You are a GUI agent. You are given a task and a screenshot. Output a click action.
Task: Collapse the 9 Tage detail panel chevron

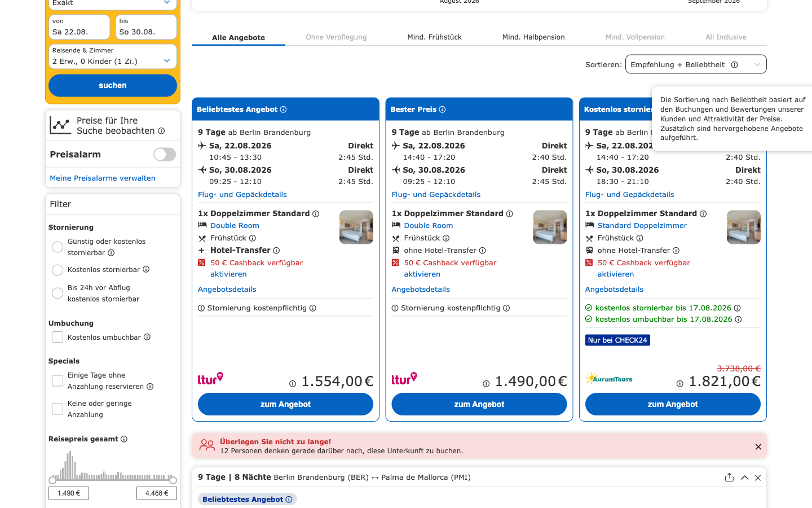pyautogui.click(x=744, y=478)
